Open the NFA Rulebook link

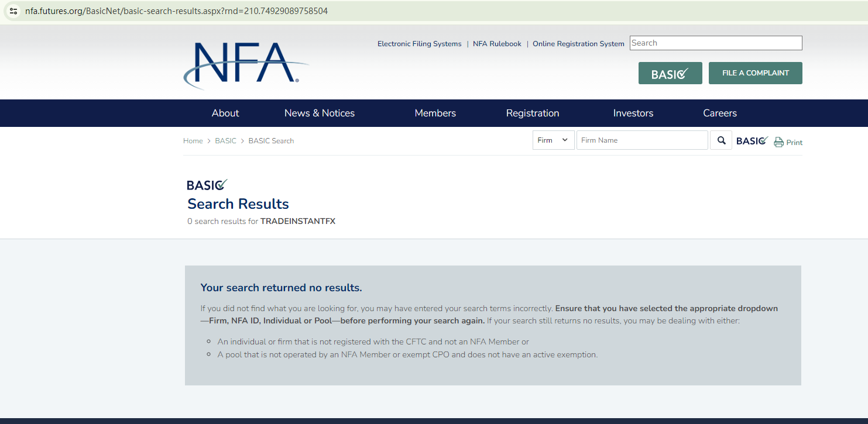(497, 44)
